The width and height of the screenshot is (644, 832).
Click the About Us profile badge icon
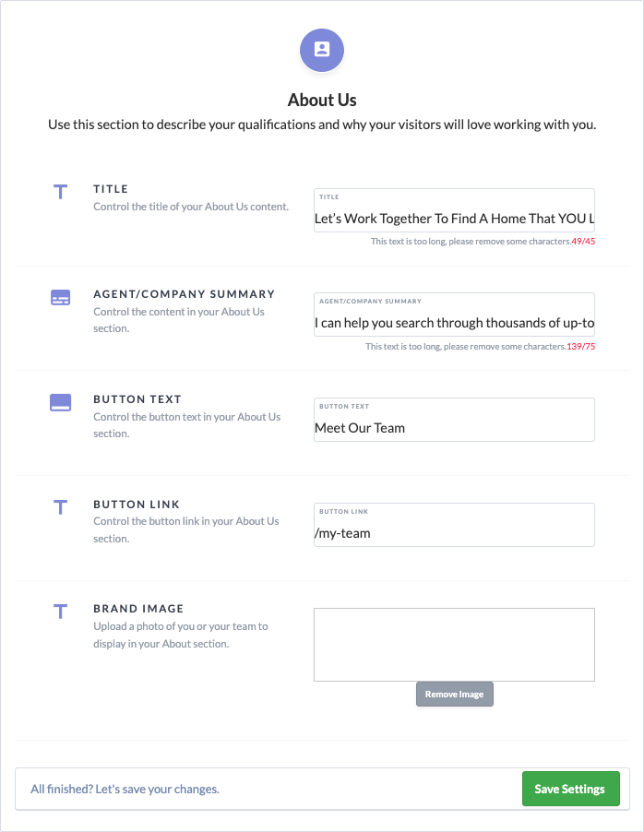pos(322,50)
